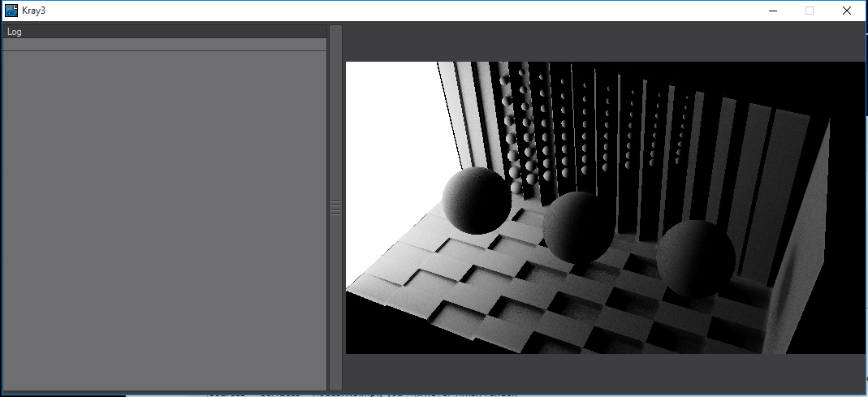Click the maximize window button
The height and width of the screenshot is (397, 868).
click(x=809, y=11)
